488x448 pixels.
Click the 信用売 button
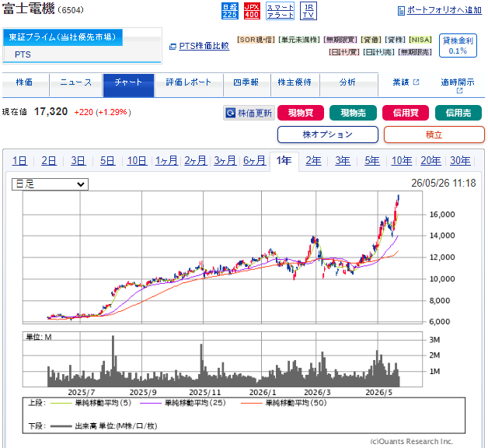click(458, 113)
